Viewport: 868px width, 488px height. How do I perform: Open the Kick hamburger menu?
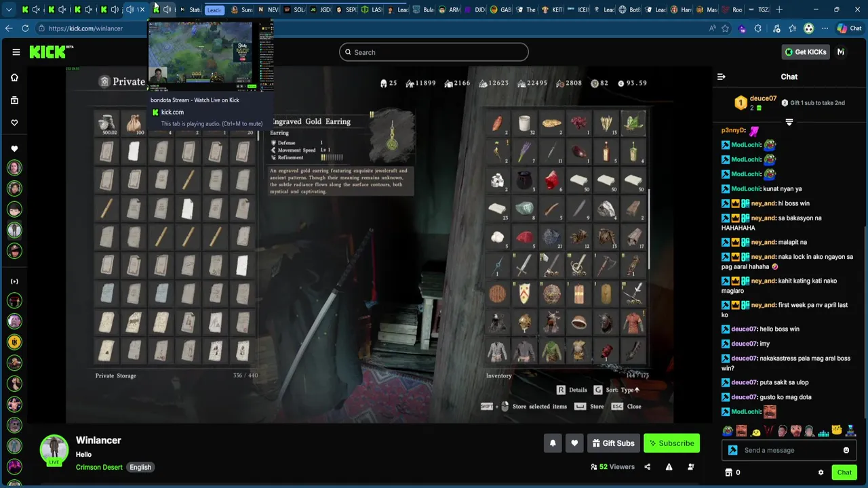16,52
